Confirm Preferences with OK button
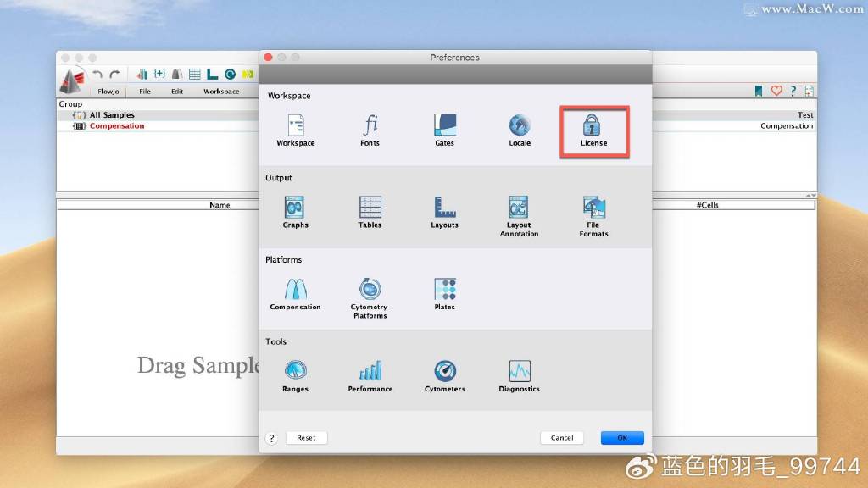868x488 pixels. [x=622, y=438]
